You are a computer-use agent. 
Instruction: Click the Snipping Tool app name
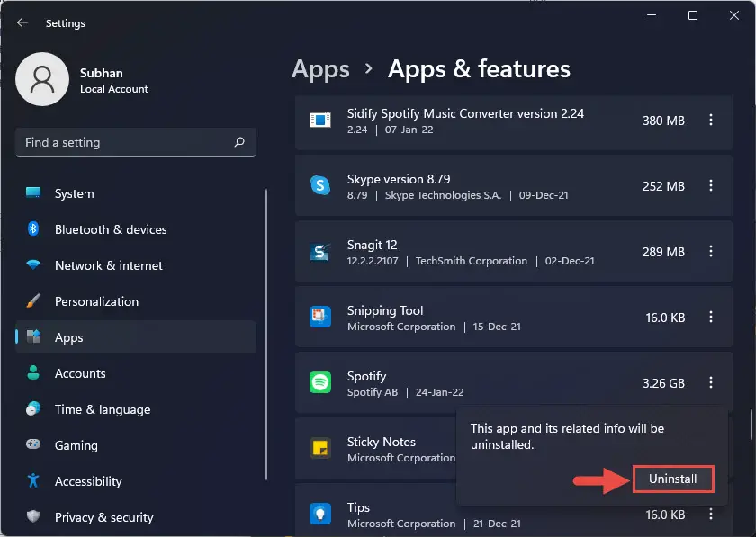pyautogui.click(x=385, y=310)
